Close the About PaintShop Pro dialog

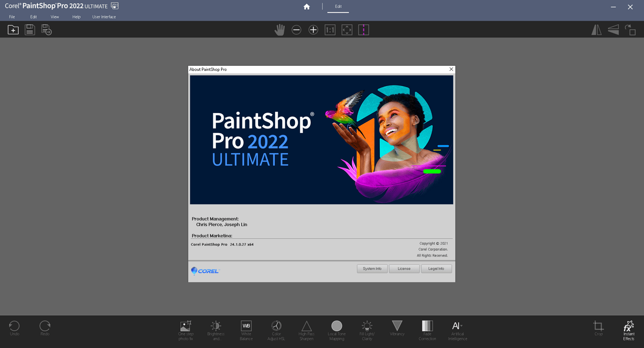tap(451, 70)
